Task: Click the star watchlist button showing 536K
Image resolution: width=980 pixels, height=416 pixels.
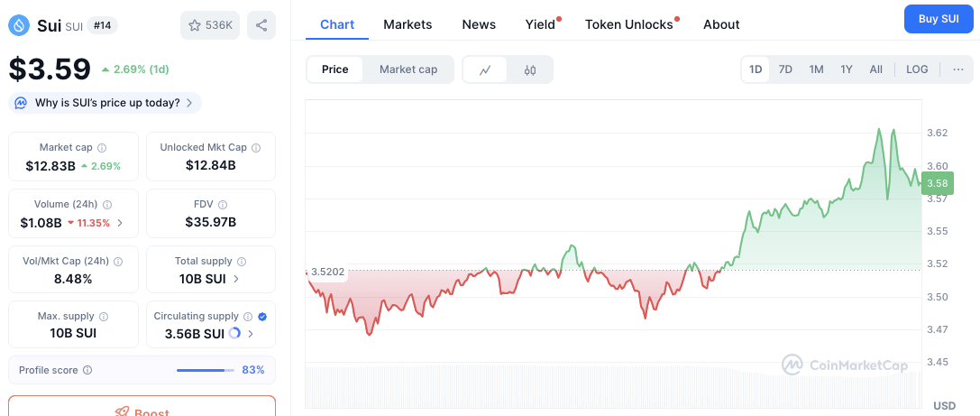Action: pyautogui.click(x=209, y=25)
